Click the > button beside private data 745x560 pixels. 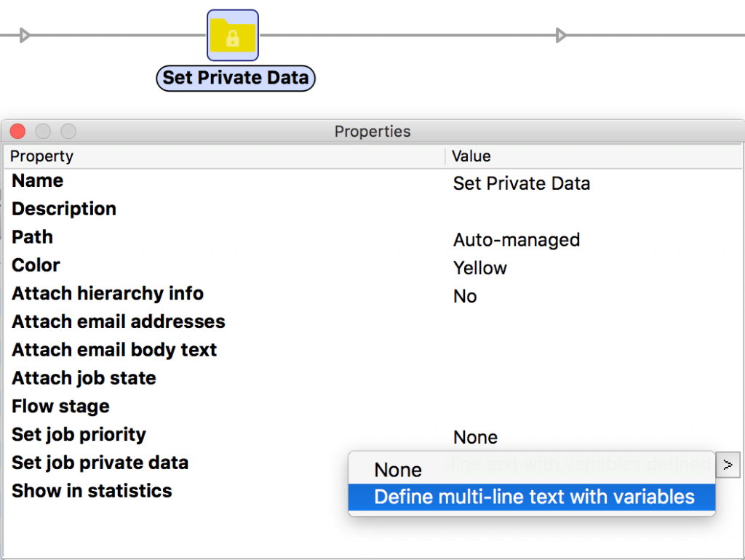(x=728, y=464)
